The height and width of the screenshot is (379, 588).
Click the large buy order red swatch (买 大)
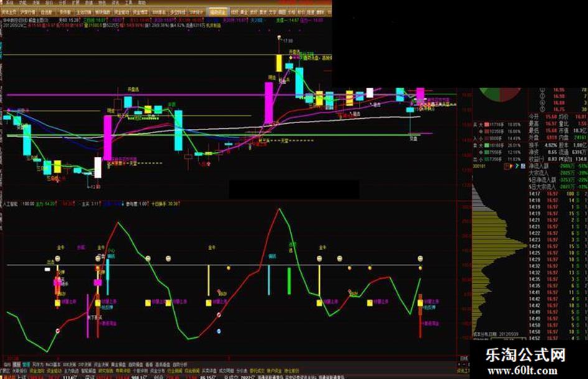tap(487, 124)
